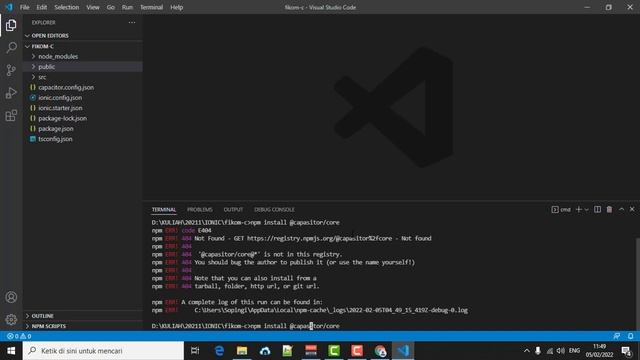This screenshot has height=360, width=640.
Task: Open the Manage gear icon
Action: (x=11, y=319)
